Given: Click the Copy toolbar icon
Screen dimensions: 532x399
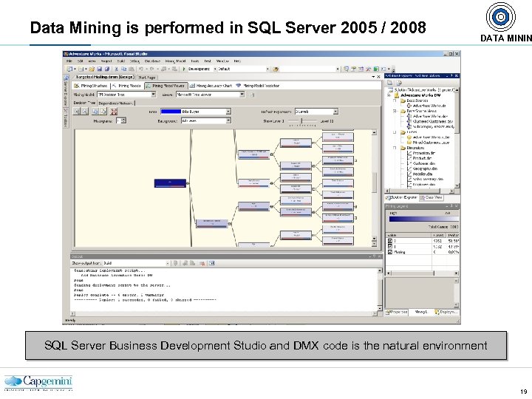Looking at the screenshot, I should click(123, 69).
